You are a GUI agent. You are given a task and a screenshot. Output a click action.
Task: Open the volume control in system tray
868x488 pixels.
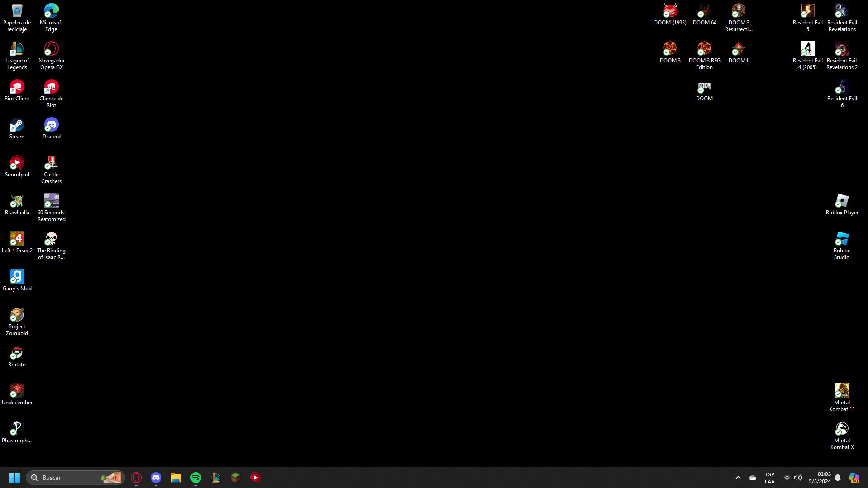coord(798,478)
